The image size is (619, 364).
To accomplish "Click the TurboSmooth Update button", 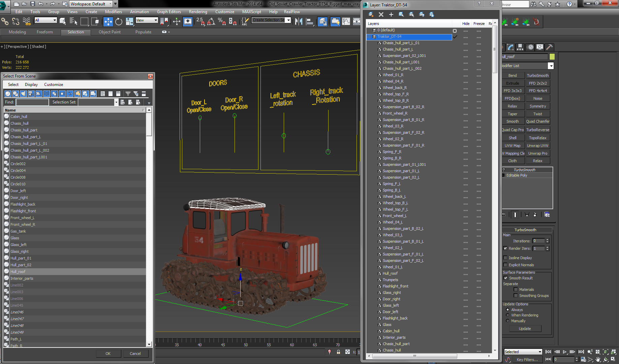I will pos(525,329).
